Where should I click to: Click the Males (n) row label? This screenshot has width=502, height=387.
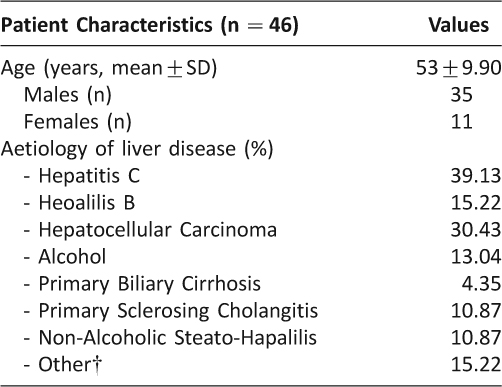tap(68, 95)
